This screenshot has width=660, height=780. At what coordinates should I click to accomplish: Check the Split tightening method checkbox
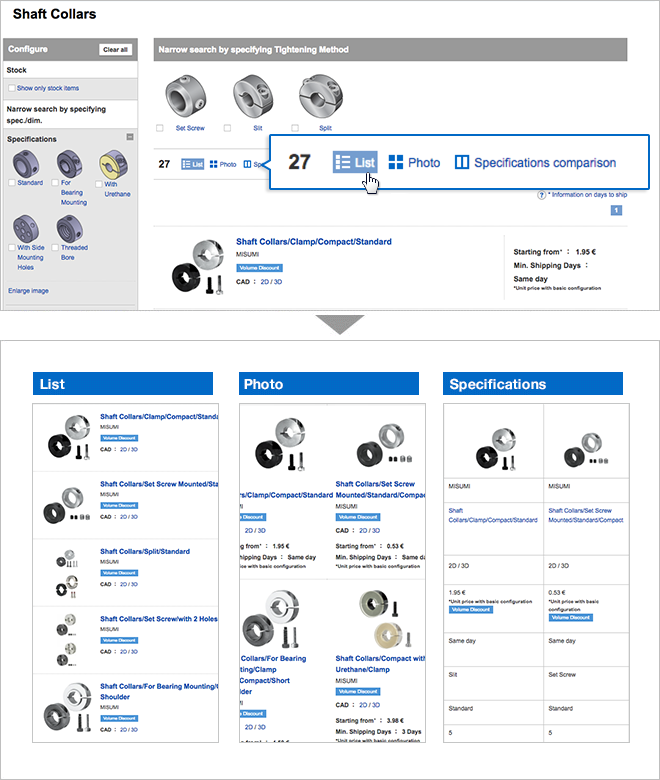[x=295, y=128]
